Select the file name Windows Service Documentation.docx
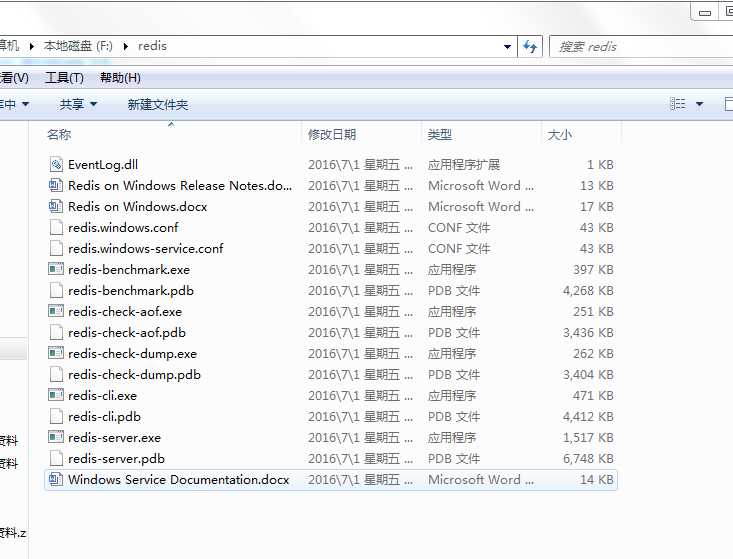Screen dimensions: 733x559 [x=179, y=480]
